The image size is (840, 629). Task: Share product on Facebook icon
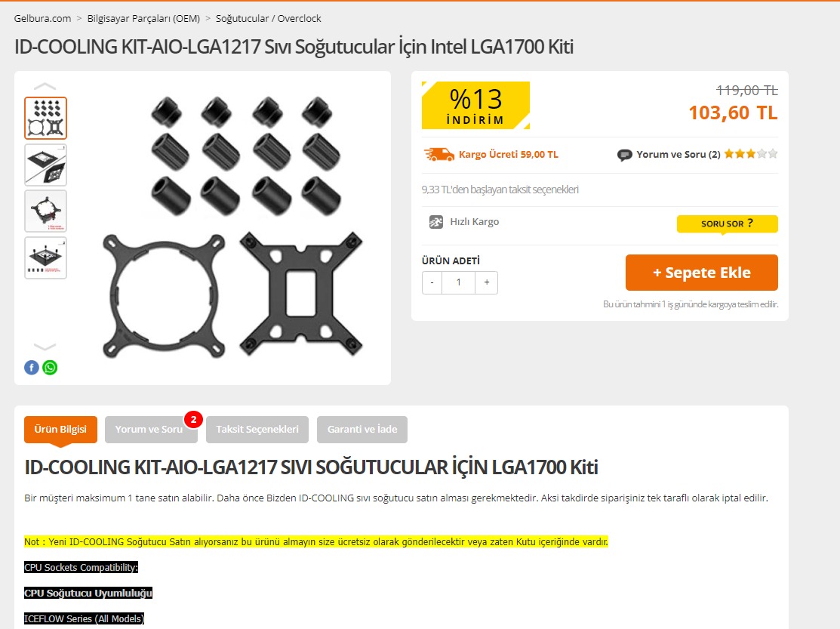pos(32,368)
